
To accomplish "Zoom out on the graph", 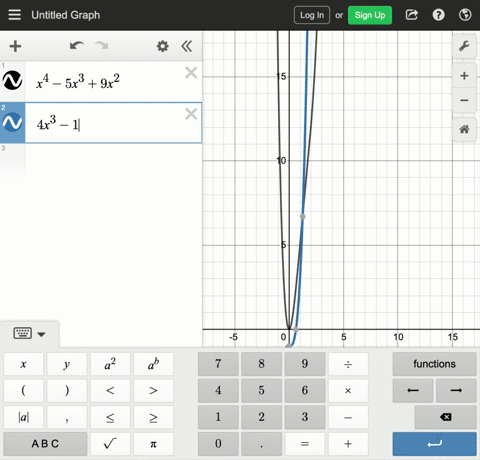I will click(x=464, y=100).
